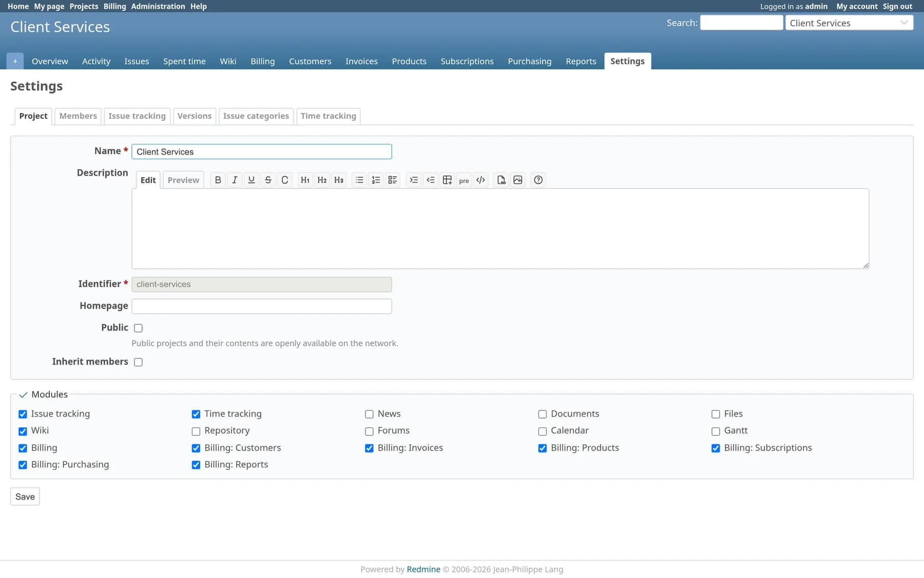This screenshot has height=578, width=924.
Task: Enable the Gantt module
Action: tap(716, 432)
